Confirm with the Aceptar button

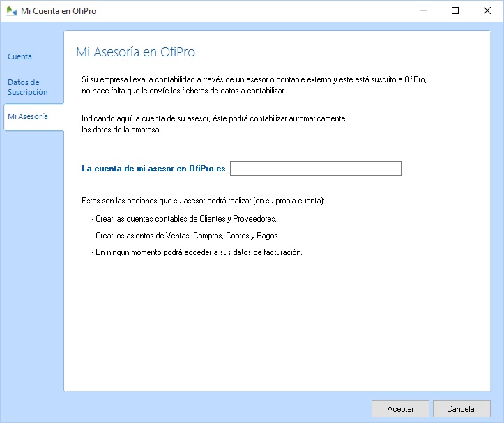[x=400, y=409]
